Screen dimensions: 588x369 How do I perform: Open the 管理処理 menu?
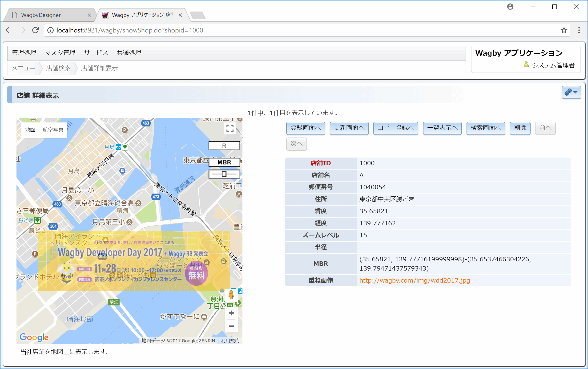24,53
